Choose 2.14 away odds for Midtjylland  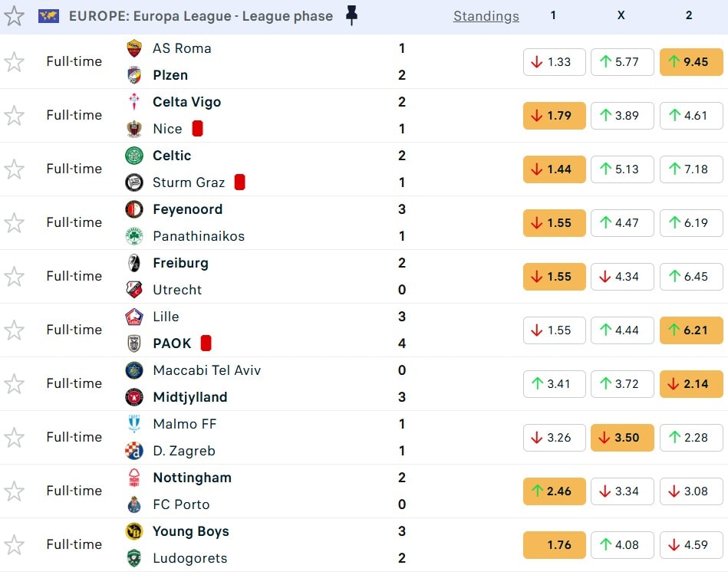point(690,384)
